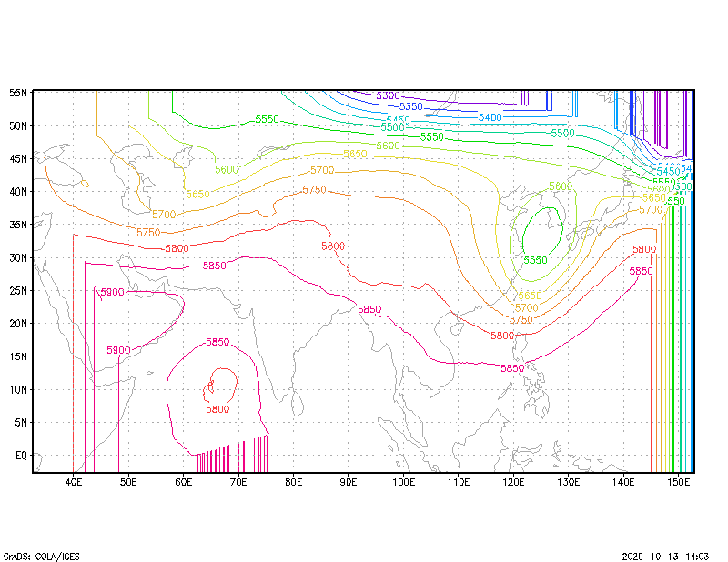This screenshot has width=728, height=562.
Task: Click the red 5800 label under Arabian Sea closed contour
Action: (217, 409)
